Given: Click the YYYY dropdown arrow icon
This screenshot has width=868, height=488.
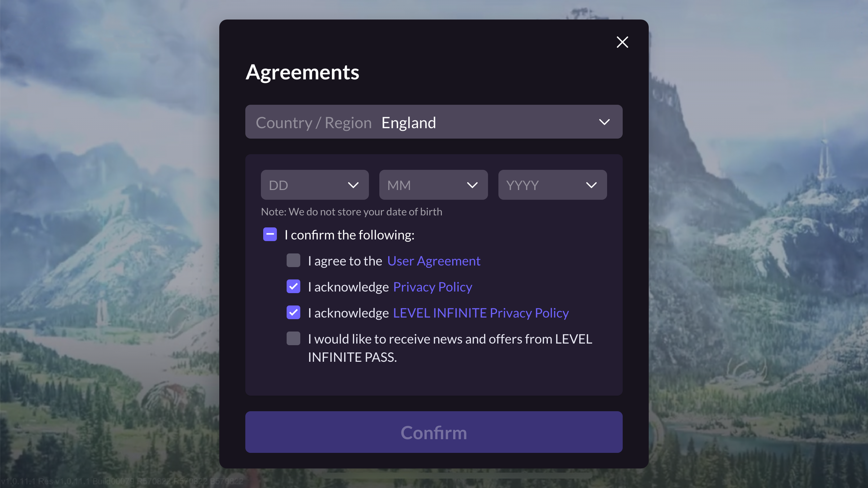Looking at the screenshot, I should [x=591, y=185].
